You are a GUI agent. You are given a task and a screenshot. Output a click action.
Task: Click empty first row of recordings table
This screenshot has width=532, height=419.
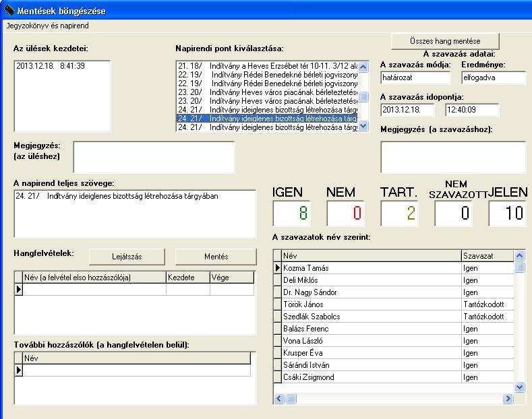(x=134, y=289)
